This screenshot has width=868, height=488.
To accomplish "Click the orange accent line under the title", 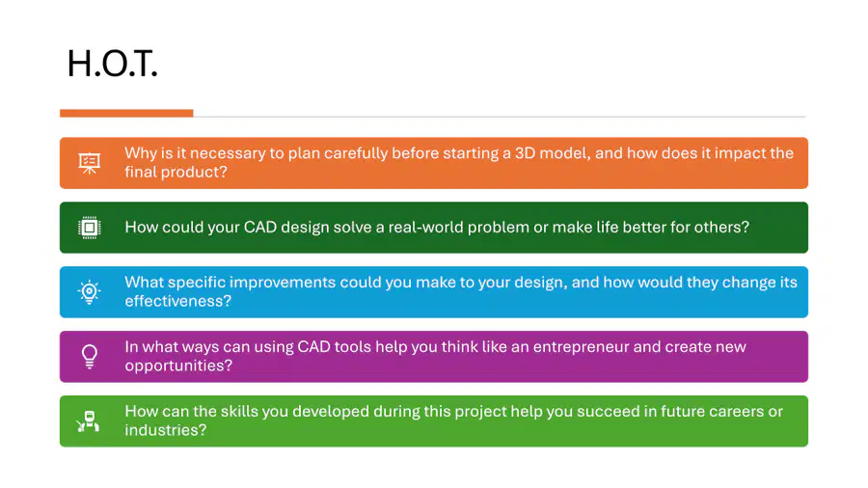I will click(126, 113).
